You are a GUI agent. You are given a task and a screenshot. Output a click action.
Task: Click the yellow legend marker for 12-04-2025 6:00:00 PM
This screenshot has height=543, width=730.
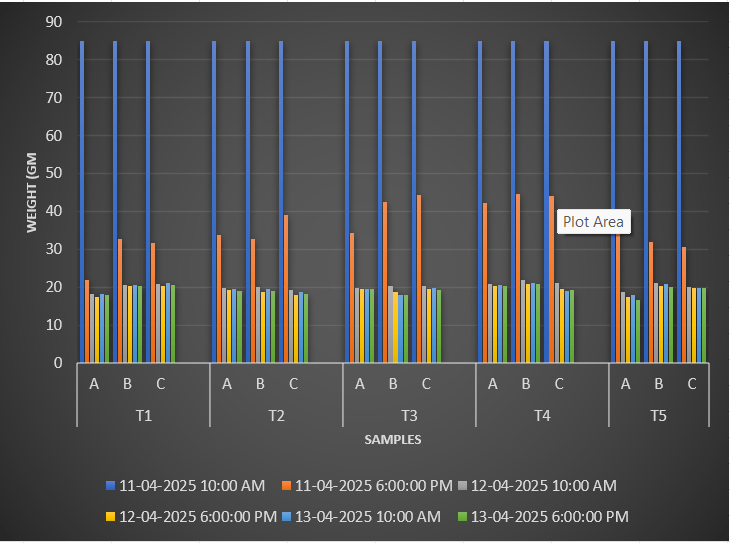tap(110, 516)
